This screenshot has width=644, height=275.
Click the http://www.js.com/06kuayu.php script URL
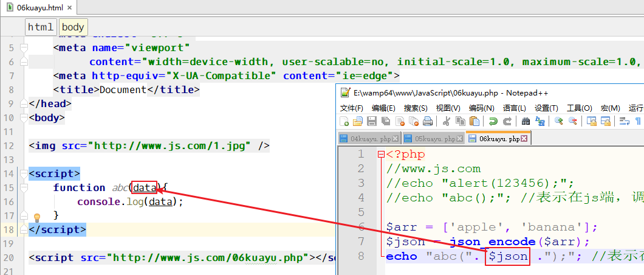coord(208,258)
